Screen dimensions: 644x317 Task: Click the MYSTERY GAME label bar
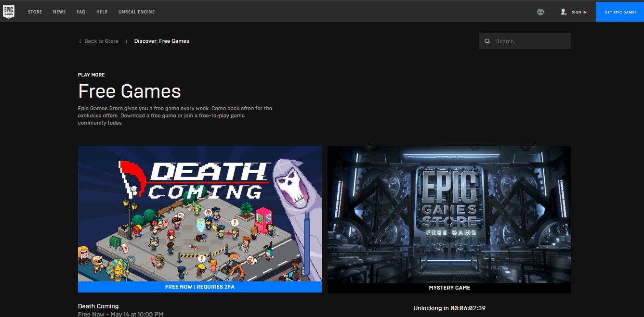[449, 288]
